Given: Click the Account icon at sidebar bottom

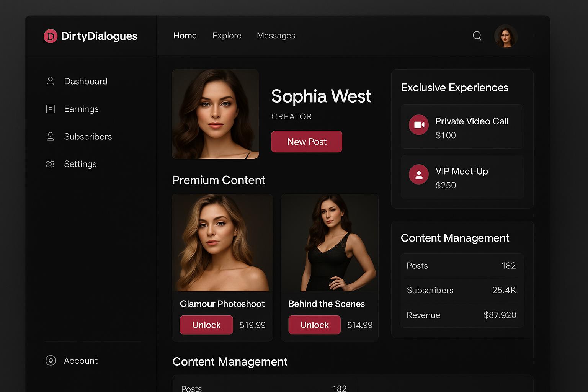Looking at the screenshot, I should click(x=51, y=360).
